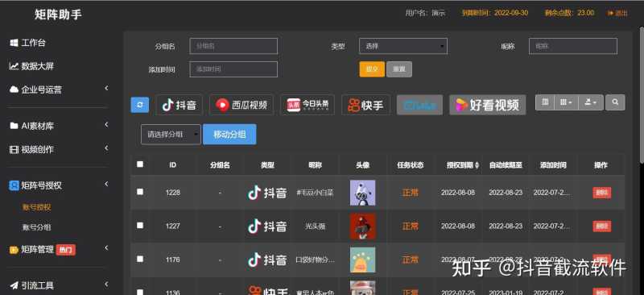Open the 请选择分组 dropdown
The image size is (644, 295).
point(171,135)
